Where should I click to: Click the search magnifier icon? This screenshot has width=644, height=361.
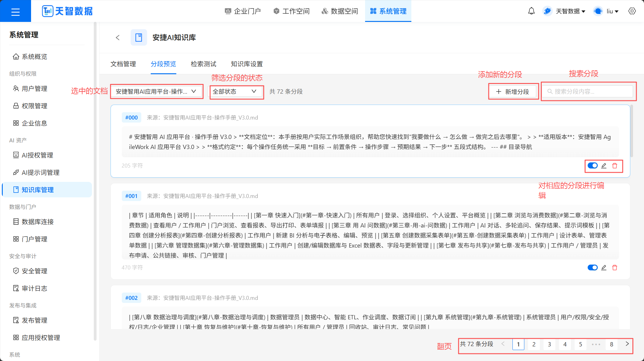click(550, 92)
